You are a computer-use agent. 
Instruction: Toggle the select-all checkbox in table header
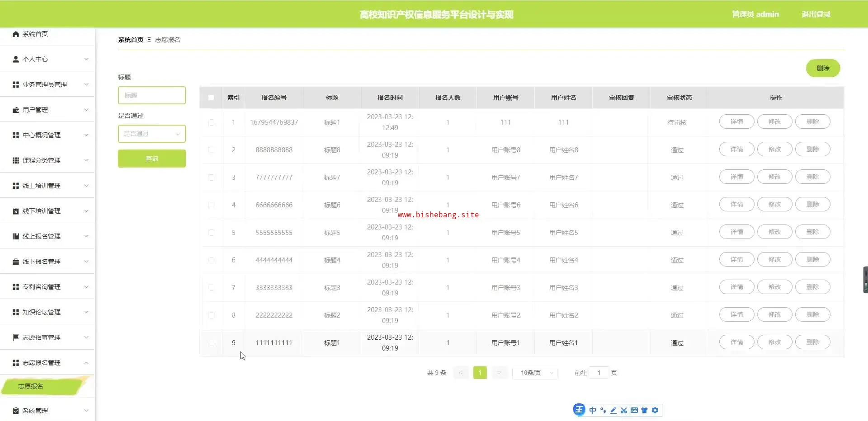[211, 98]
